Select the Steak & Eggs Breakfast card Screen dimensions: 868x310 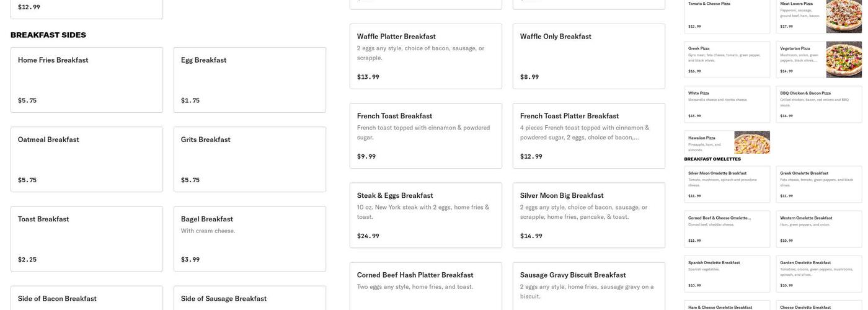click(x=425, y=215)
